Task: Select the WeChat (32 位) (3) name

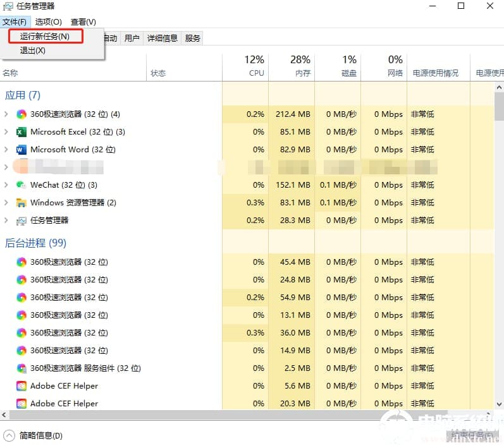Action: tap(64, 185)
